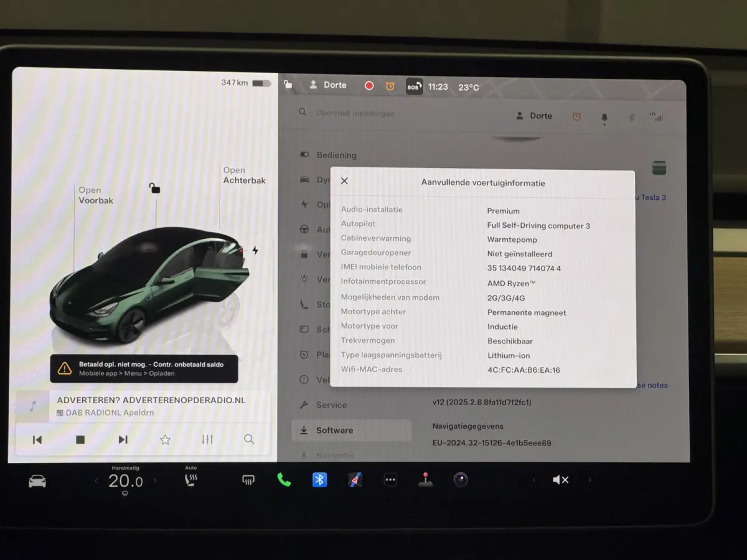Close the Aanvullende voertuiginformatie dialog
747x560 pixels.
point(344,181)
